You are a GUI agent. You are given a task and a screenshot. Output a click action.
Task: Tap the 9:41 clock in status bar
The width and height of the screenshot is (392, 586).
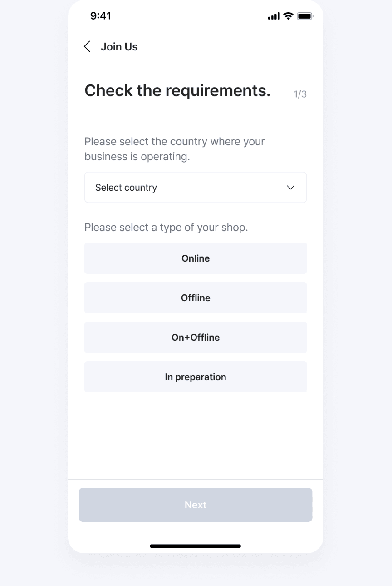101,16
